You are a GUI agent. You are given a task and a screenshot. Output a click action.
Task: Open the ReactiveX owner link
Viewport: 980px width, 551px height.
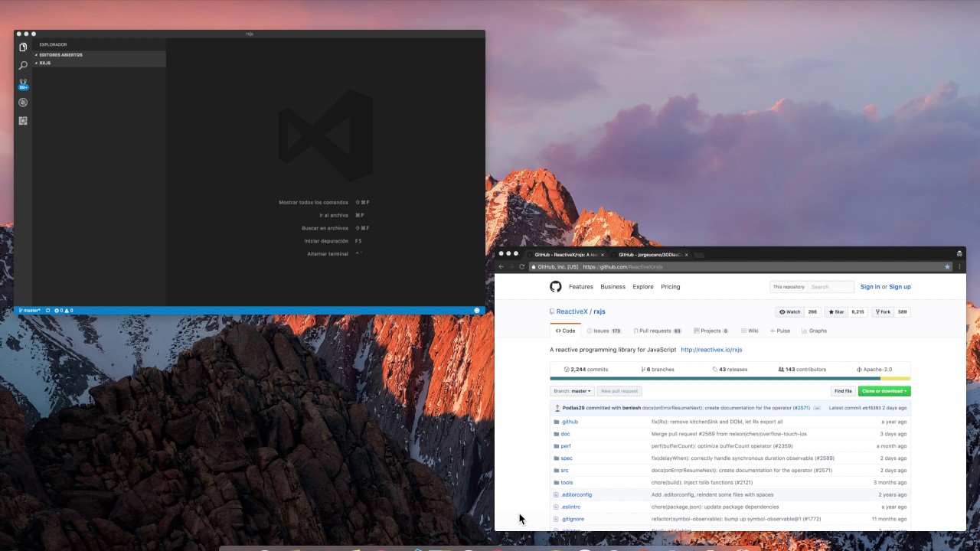[572, 311]
